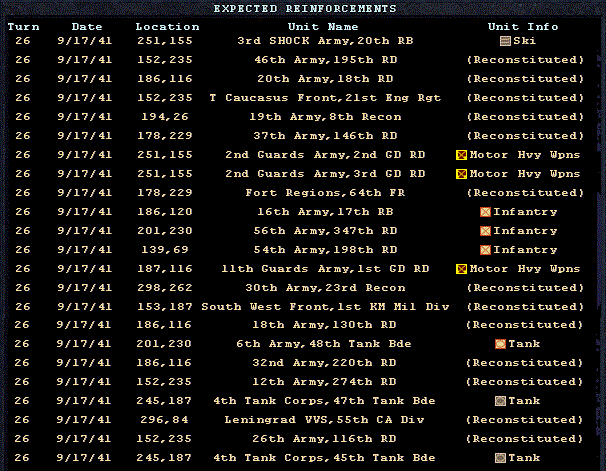
Task: Click location 251,155 for 20th RB
Action: point(165,41)
